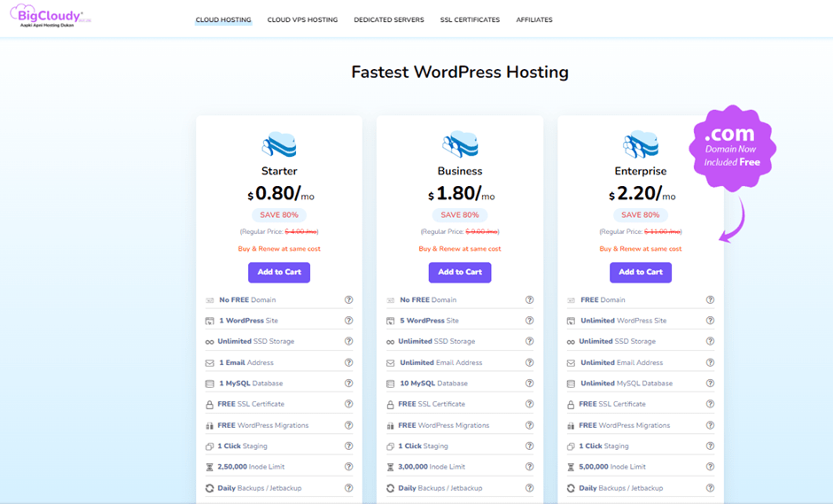Click Starter Buy & Renew at same cost

coord(279,249)
